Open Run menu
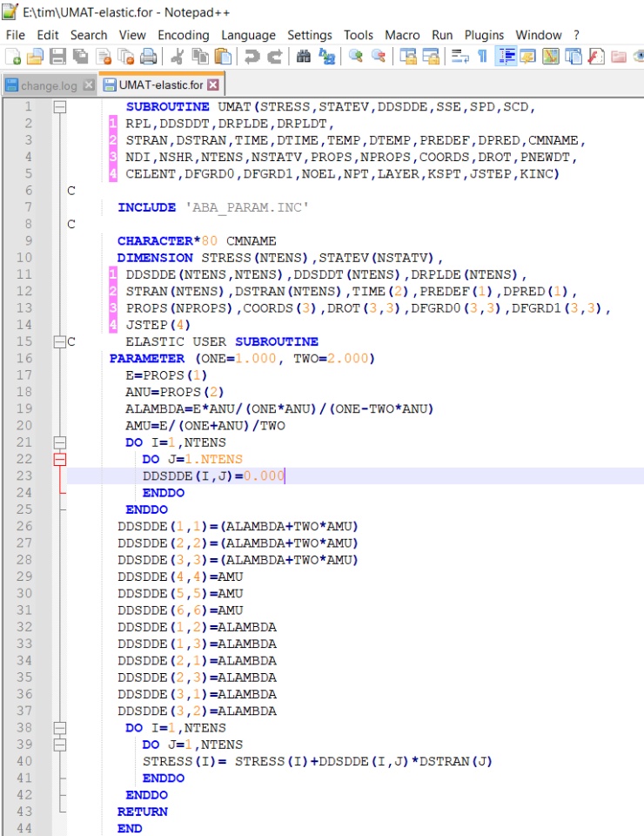 [x=442, y=35]
